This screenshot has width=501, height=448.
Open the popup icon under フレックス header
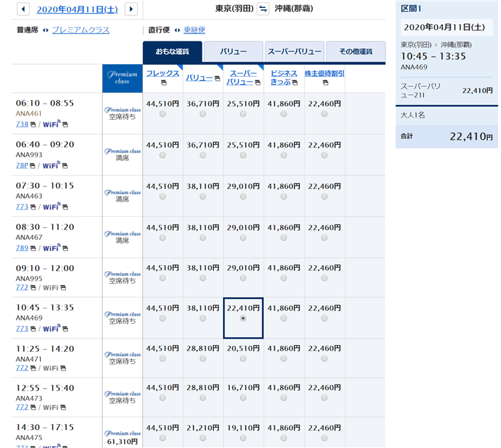tap(163, 83)
